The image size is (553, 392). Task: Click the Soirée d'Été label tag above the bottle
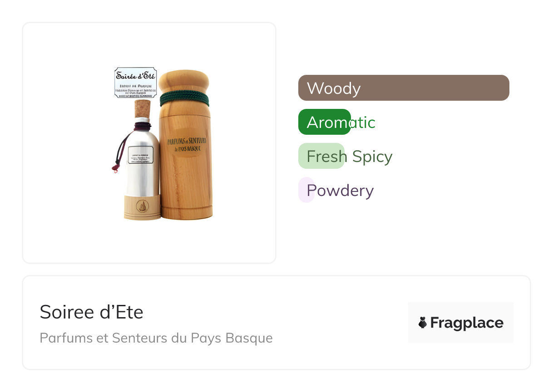pos(135,83)
